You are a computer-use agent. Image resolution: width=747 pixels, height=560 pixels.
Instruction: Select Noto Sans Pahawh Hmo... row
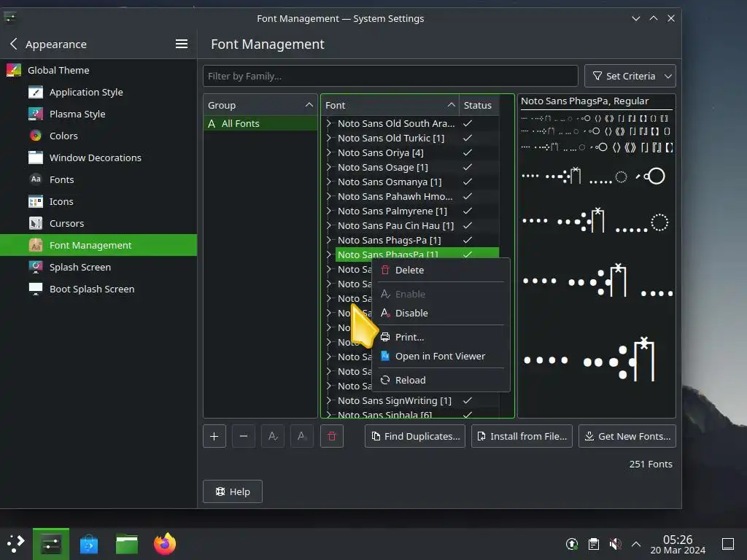[410, 196]
